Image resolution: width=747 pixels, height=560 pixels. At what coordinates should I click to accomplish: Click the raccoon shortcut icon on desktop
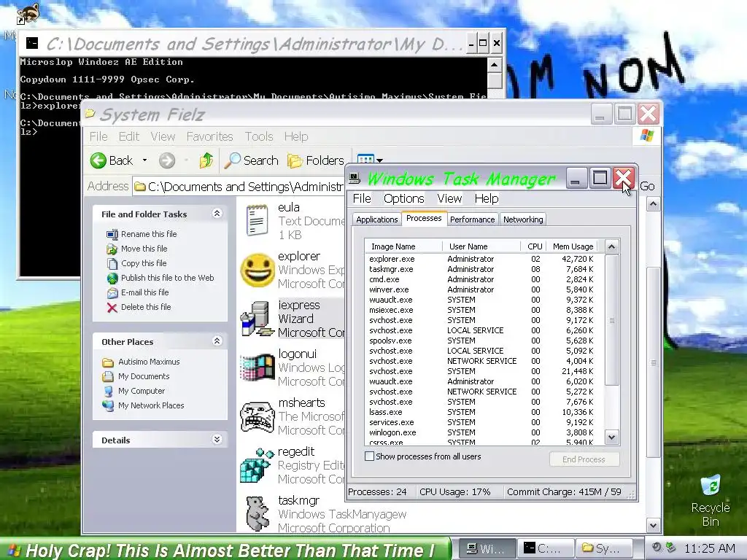pos(28,13)
